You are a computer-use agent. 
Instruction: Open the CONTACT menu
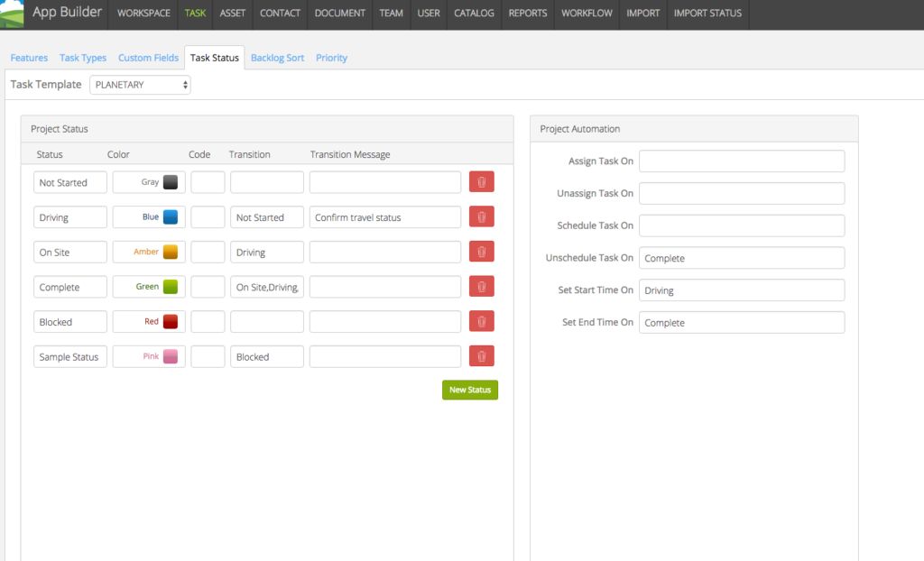(280, 13)
